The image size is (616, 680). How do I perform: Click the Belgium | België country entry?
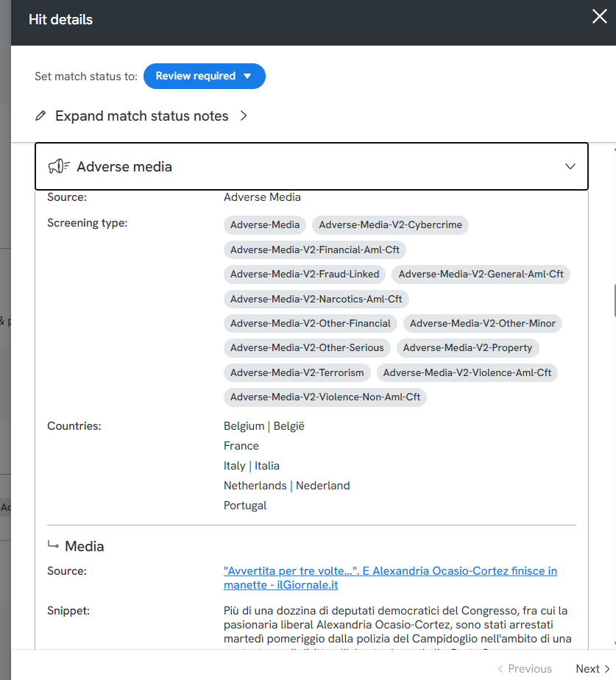pos(264,426)
